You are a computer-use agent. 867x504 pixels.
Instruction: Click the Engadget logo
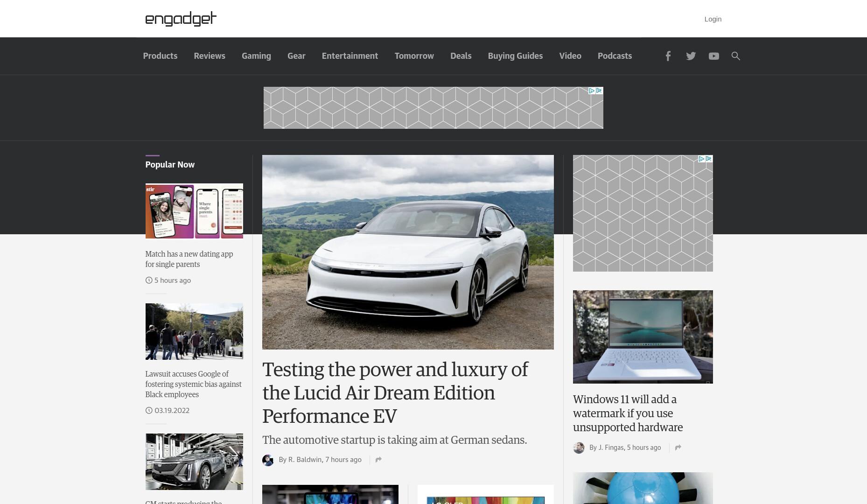(181, 19)
